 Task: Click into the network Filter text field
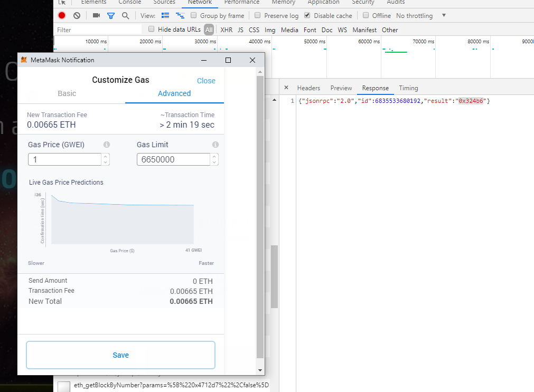(x=98, y=30)
